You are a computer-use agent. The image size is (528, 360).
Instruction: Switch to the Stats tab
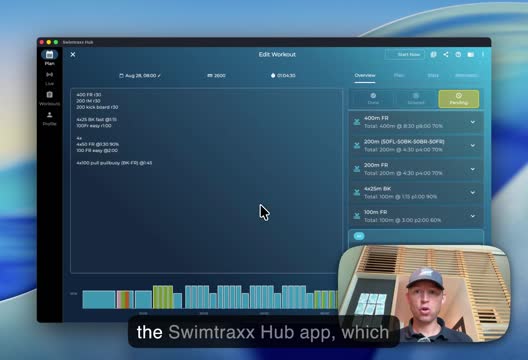[433, 75]
